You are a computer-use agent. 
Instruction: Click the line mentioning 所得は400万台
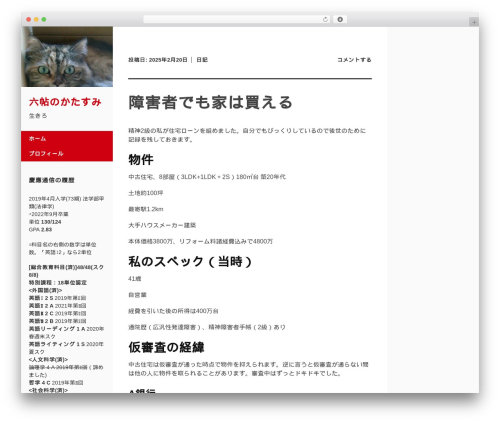tap(173, 311)
